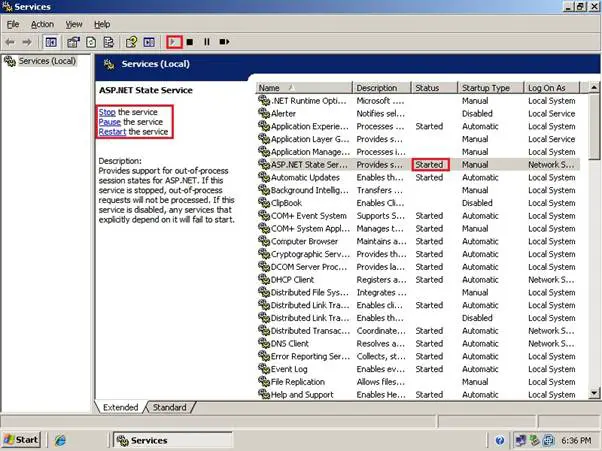Click the clock showing 6:36 PM

tap(576, 440)
